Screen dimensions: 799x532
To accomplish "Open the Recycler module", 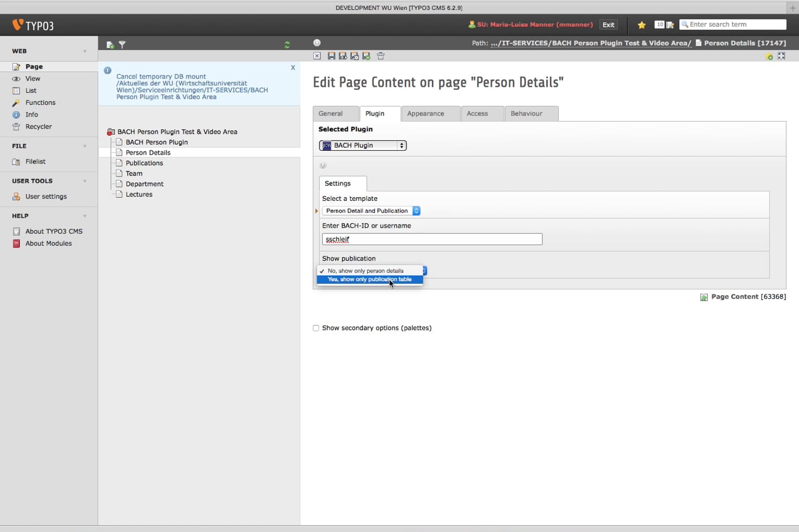I will (x=38, y=127).
